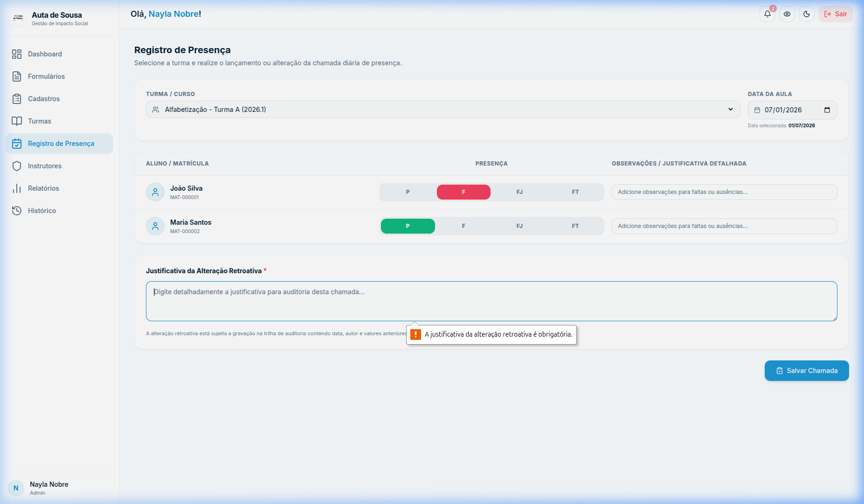Open the calendar picker icon in date field
The height and width of the screenshot is (504, 864).
[x=827, y=110]
